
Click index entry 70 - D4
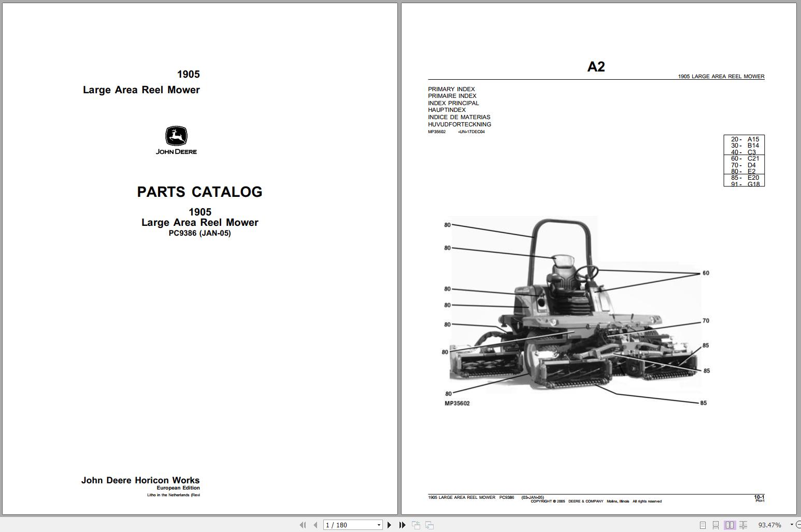click(x=743, y=165)
